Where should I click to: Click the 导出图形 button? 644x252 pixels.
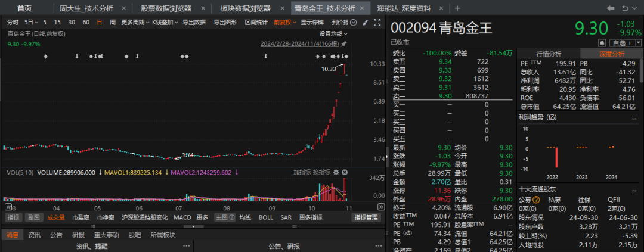[x=225, y=23]
